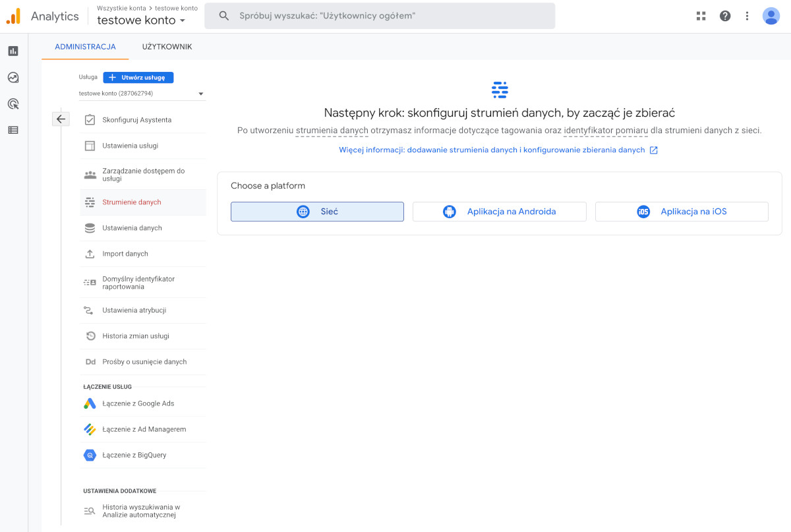791x532 pixels.
Task: Open Prośby o usunięcie danych
Action: pyautogui.click(x=143, y=362)
